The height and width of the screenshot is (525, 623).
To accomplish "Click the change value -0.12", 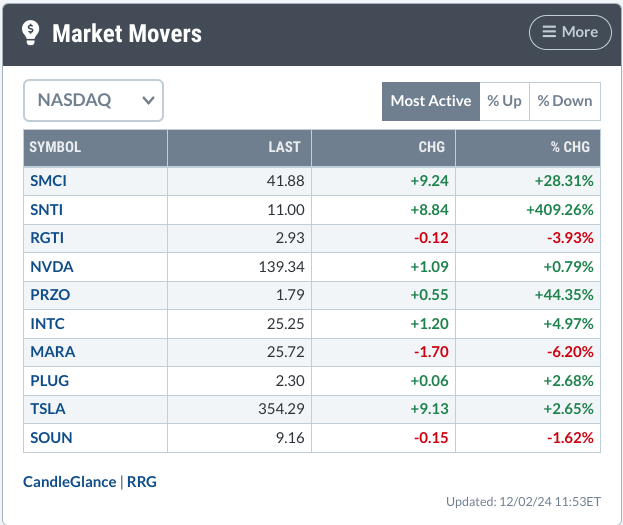I will point(431,238).
